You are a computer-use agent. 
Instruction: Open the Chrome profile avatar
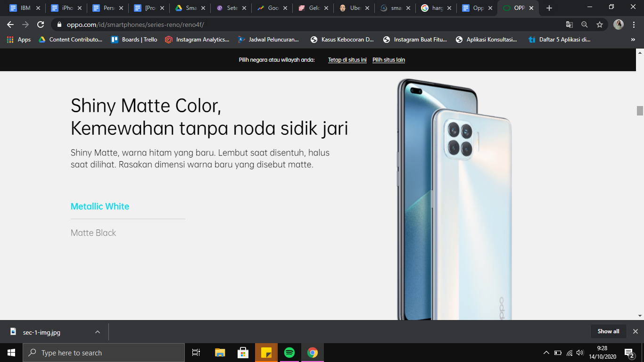pyautogui.click(x=619, y=25)
